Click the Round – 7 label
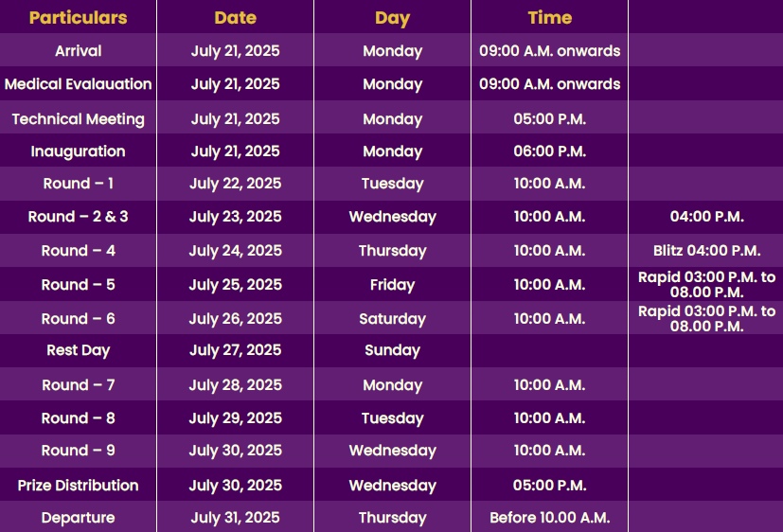 pos(78,384)
